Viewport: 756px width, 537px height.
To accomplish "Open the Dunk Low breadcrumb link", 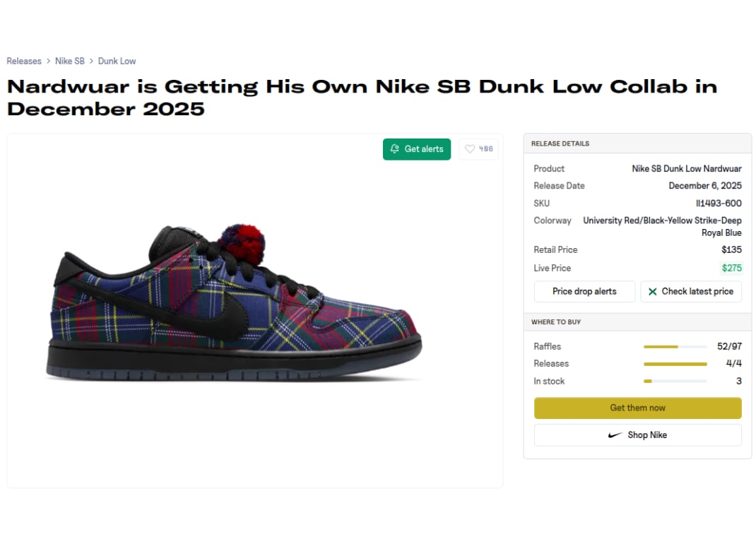I will coord(117,61).
